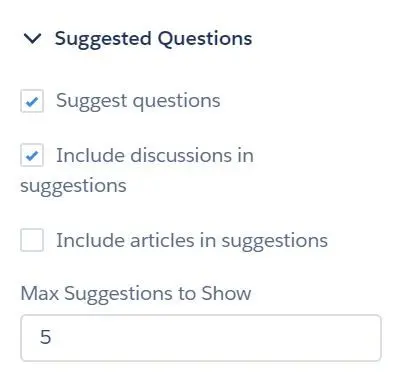Click the Include articles in suggestions label

pyautogui.click(x=192, y=241)
